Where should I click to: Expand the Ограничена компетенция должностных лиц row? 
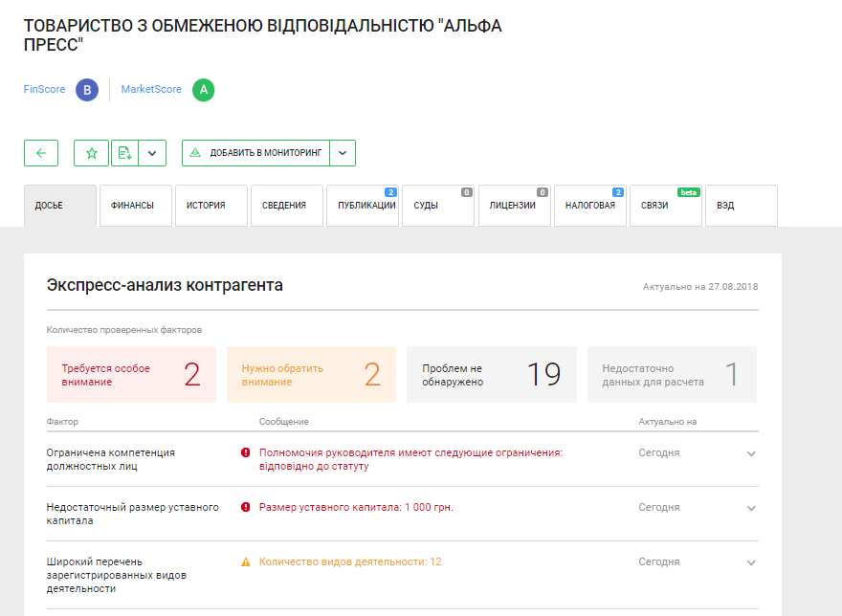(x=751, y=453)
